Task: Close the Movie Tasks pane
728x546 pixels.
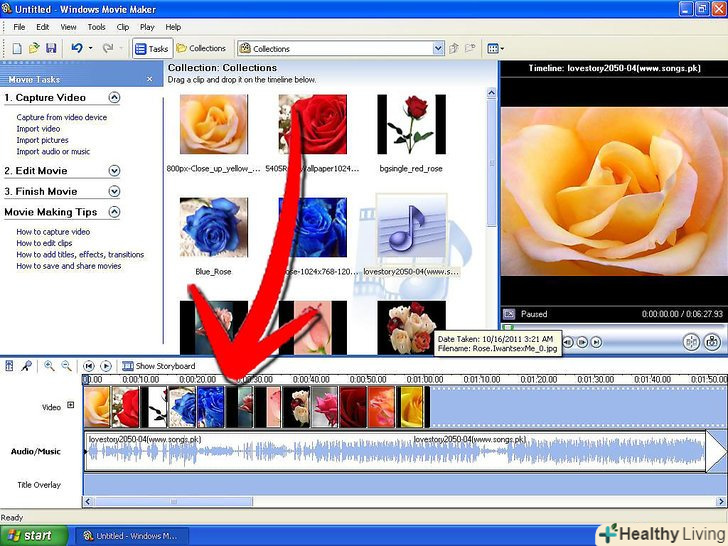Action: click(150, 79)
